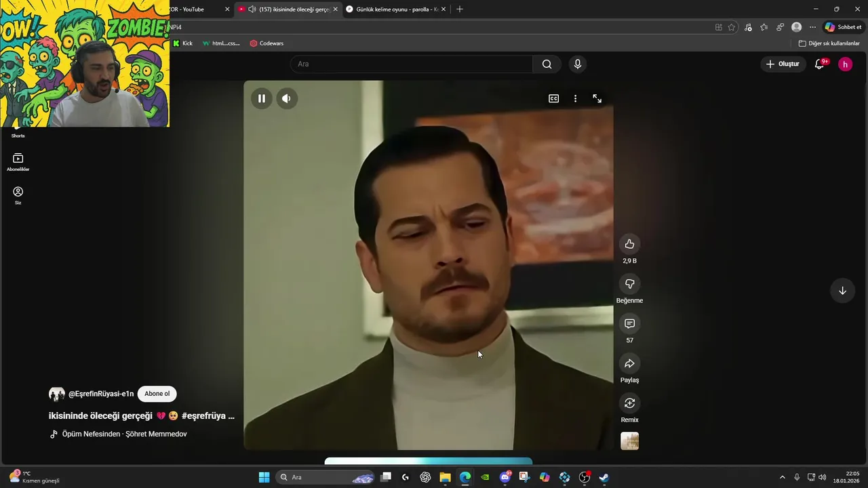Close the Günlük kelime oyunu tab

pos(444,9)
